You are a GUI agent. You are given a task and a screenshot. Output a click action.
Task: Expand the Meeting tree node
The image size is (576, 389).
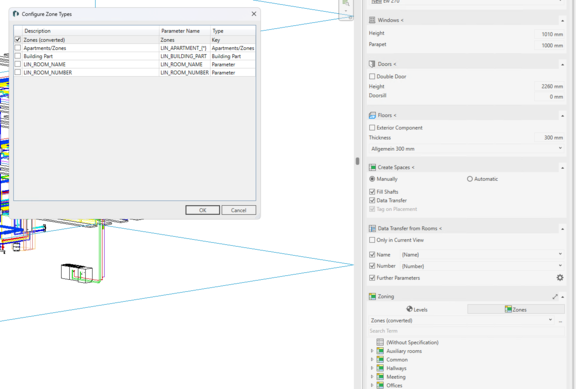[x=372, y=377]
